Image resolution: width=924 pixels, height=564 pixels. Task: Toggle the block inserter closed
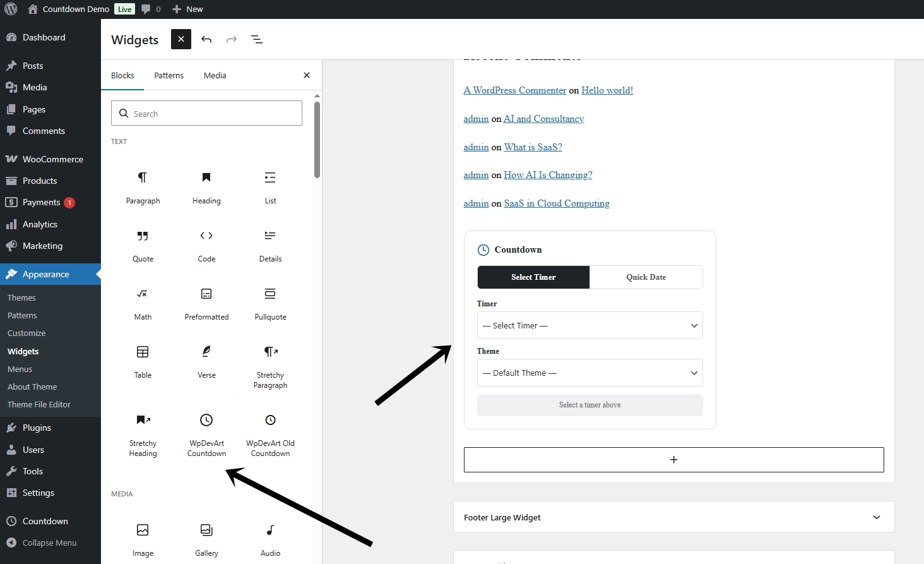181,39
